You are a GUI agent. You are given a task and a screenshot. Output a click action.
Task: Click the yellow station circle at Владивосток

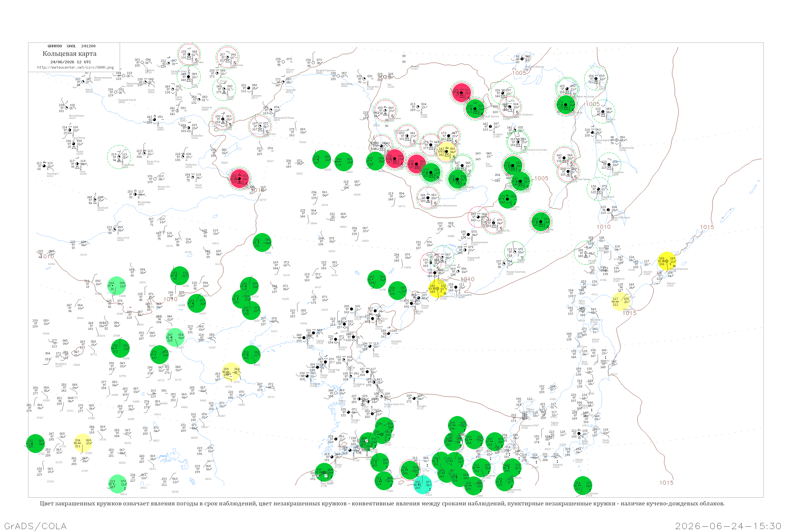(438, 288)
